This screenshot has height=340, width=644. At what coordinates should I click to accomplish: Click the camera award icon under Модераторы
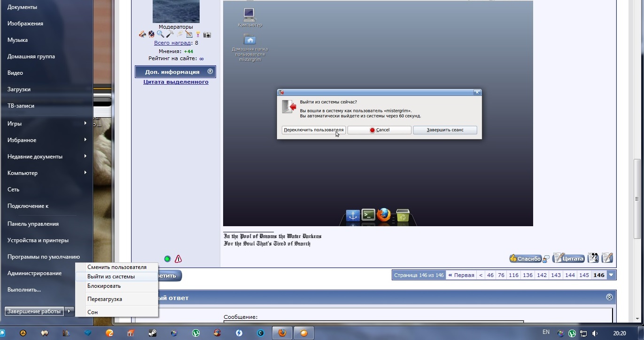[207, 34]
